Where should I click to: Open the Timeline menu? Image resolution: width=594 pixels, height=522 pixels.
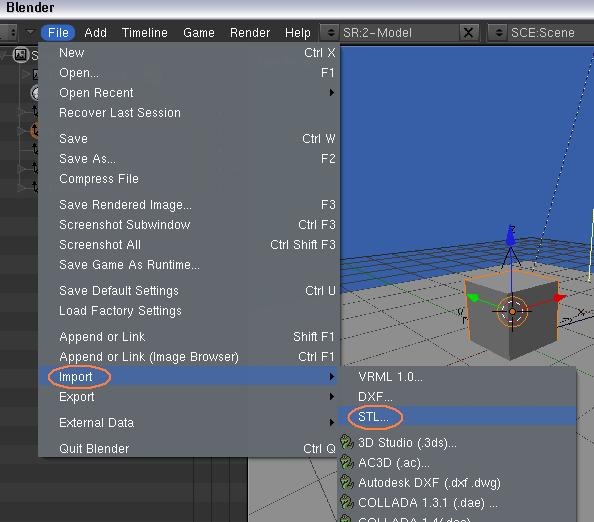[x=145, y=33]
